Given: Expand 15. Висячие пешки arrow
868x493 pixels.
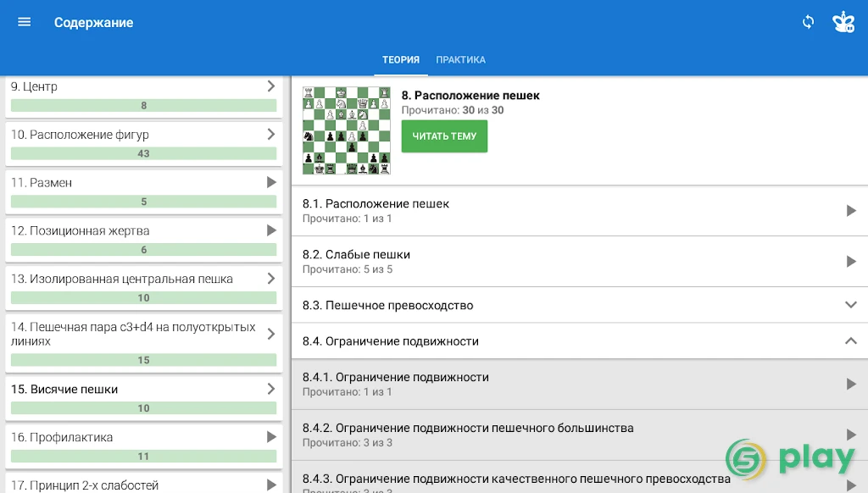Looking at the screenshot, I should tap(270, 389).
